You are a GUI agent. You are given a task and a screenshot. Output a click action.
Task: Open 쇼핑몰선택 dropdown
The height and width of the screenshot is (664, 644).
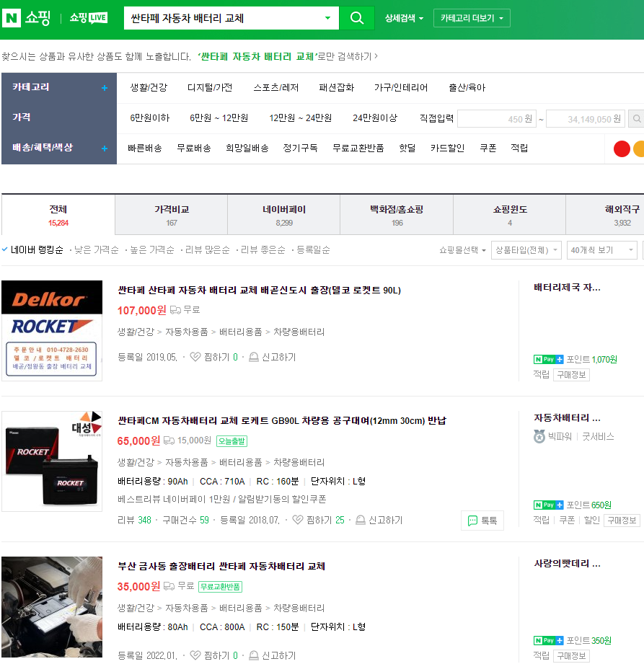[462, 250]
